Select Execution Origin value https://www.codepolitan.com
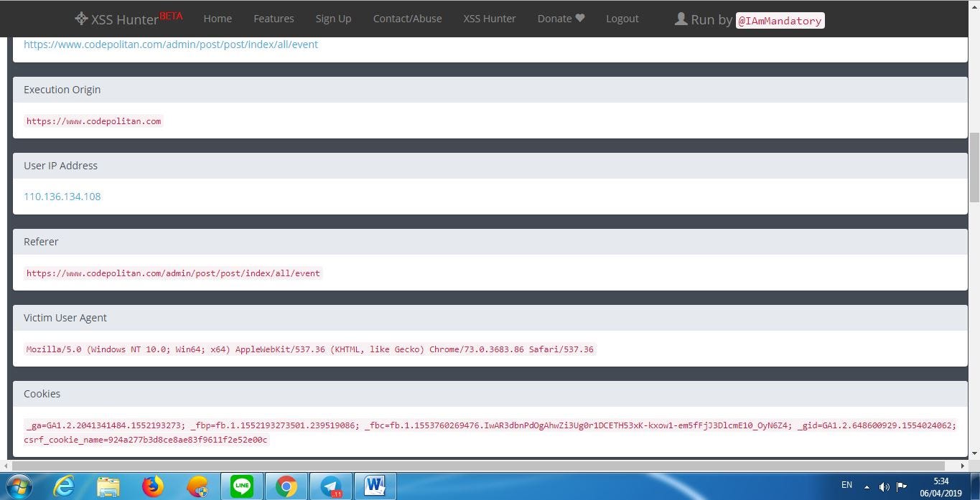 93,121
